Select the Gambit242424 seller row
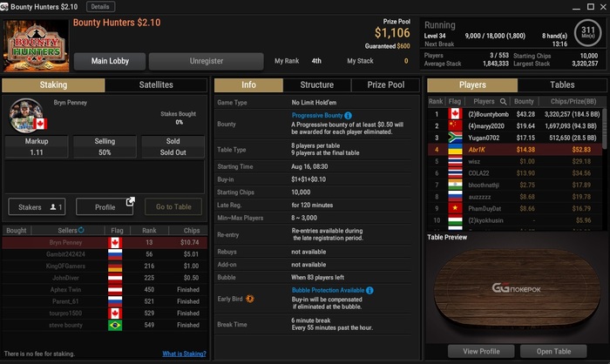The width and height of the screenshot is (610, 364). 105,254
